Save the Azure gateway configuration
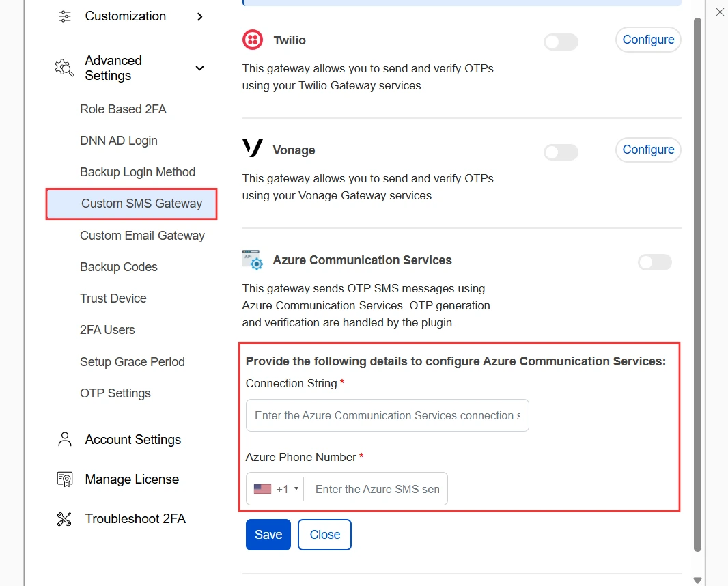 pyautogui.click(x=268, y=535)
